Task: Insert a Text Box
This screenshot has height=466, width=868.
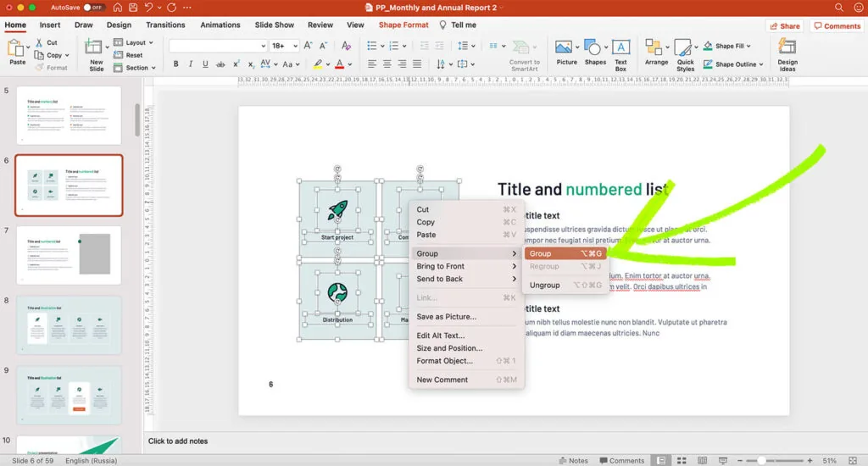Action: (620, 55)
